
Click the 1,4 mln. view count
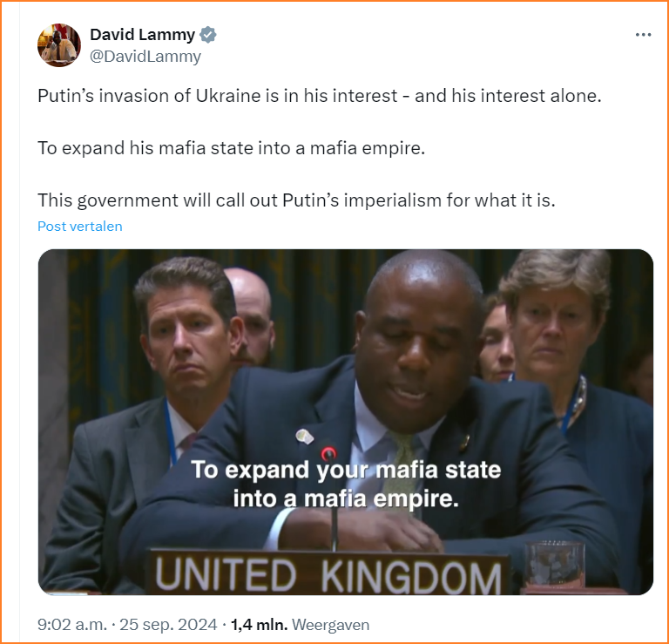pyautogui.click(x=260, y=625)
